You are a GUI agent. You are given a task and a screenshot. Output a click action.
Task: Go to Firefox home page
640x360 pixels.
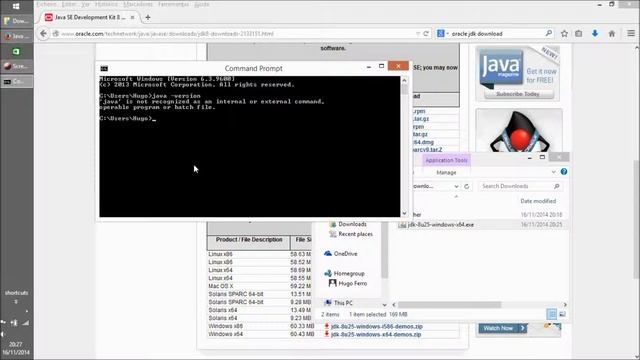tap(611, 33)
